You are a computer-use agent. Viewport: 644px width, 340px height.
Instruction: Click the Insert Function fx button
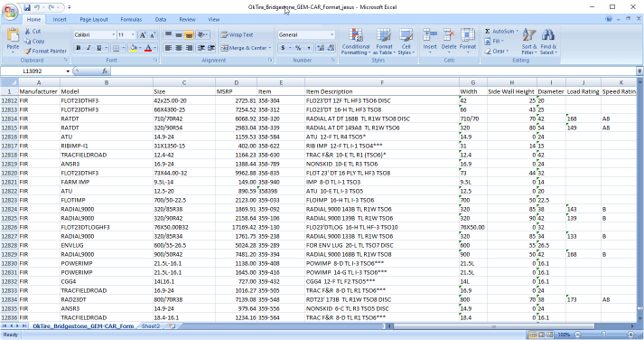[105, 71]
